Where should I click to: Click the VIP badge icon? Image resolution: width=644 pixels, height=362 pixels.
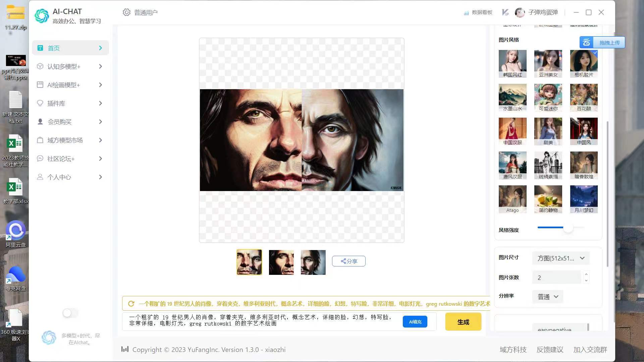pos(505,12)
